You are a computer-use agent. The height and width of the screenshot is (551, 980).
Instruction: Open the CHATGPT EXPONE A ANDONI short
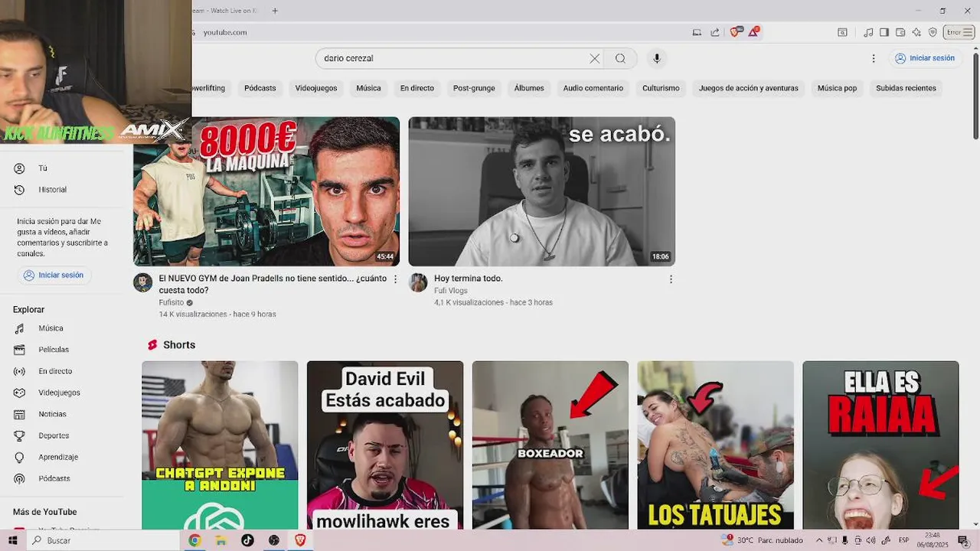pyautogui.click(x=220, y=445)
